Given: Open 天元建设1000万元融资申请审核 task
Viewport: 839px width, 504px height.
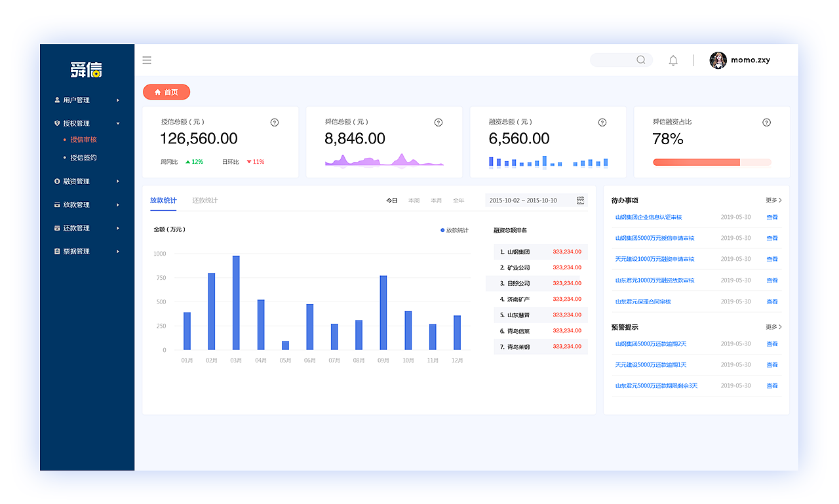Looking at the screenshot, I should pyautogui.click(x=654, y=260).
